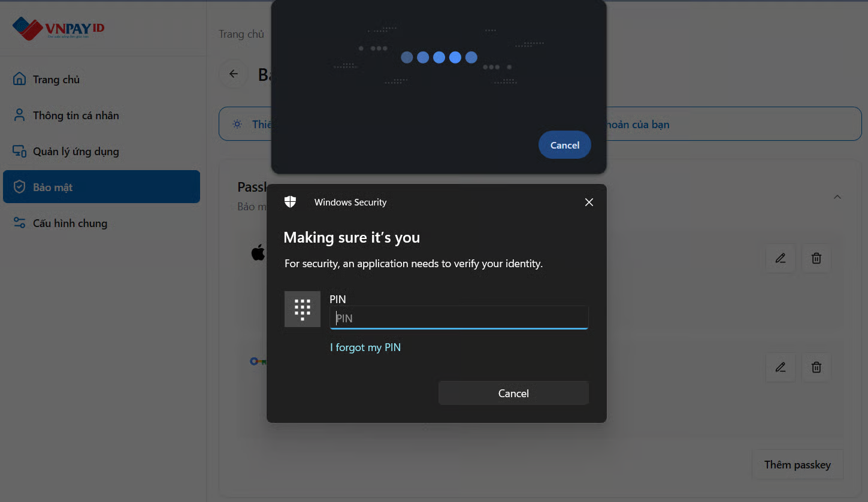Click the "I forgot my PIN" link
The height and width of the screenshot is (502, 868).
point(365,347)
